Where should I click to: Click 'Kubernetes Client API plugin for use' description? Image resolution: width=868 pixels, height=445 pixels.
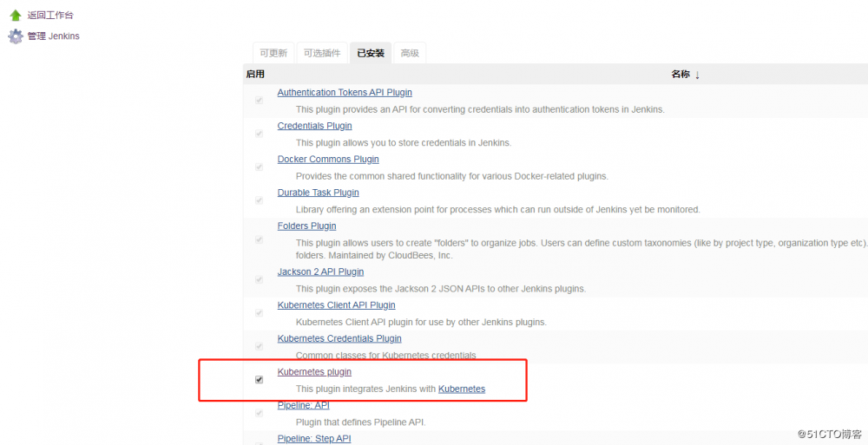pos(421,322)
